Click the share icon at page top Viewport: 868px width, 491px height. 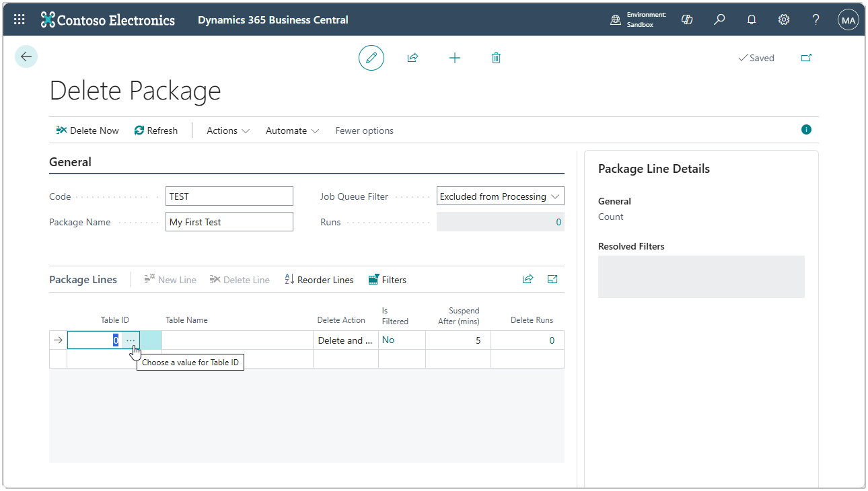point(412,58)
